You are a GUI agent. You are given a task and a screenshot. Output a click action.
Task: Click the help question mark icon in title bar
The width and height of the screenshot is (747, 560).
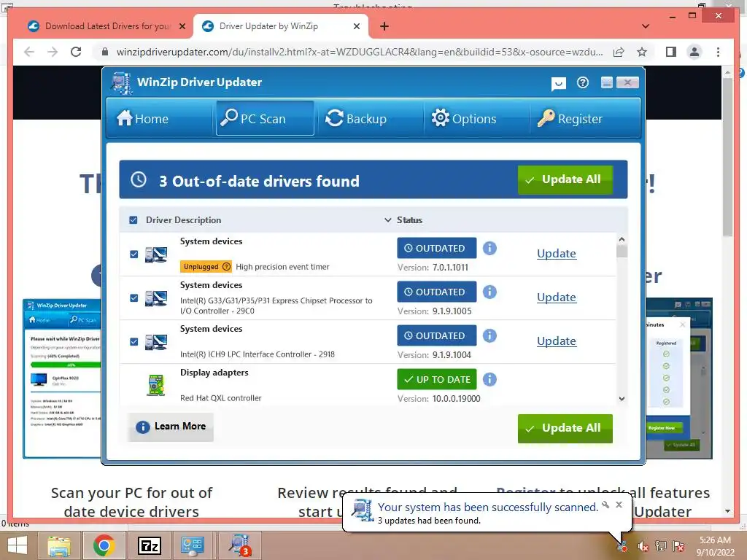(x=583, y=83)
